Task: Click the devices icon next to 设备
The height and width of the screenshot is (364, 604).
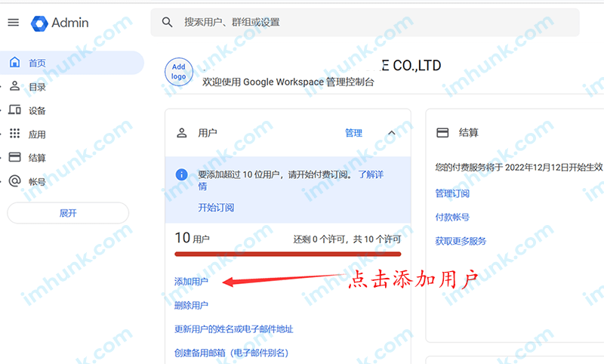Action: tap(14, 110)
